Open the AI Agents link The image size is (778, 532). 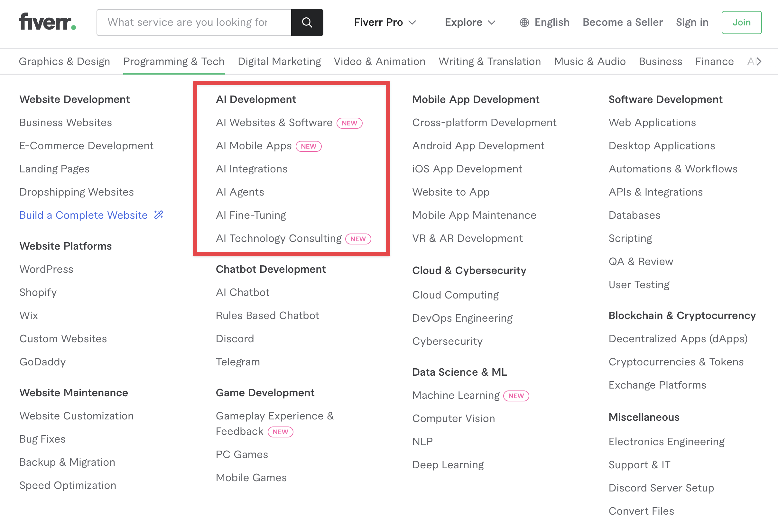(x=240, y=192)
